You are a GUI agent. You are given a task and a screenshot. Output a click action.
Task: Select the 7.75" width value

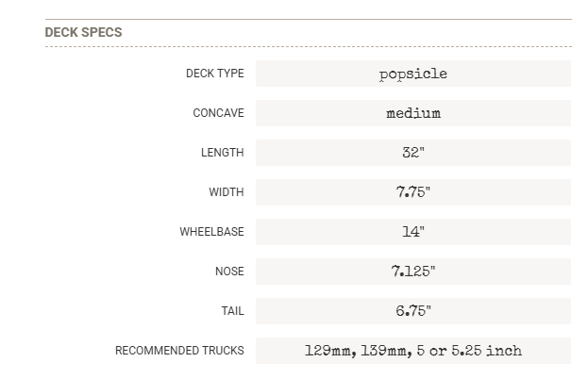tap(412, 192)
